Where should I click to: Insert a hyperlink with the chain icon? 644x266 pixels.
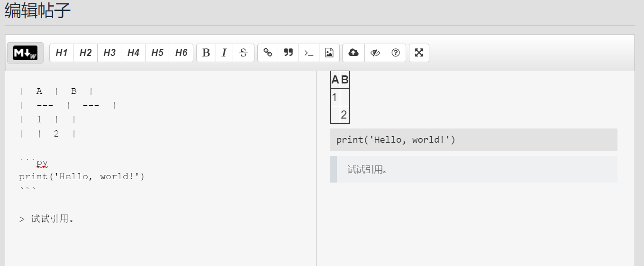pyautogui.click(x=268, y=53)
